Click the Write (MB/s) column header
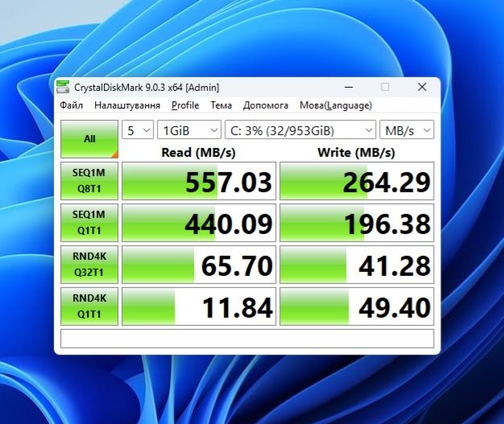 point(356,152)
